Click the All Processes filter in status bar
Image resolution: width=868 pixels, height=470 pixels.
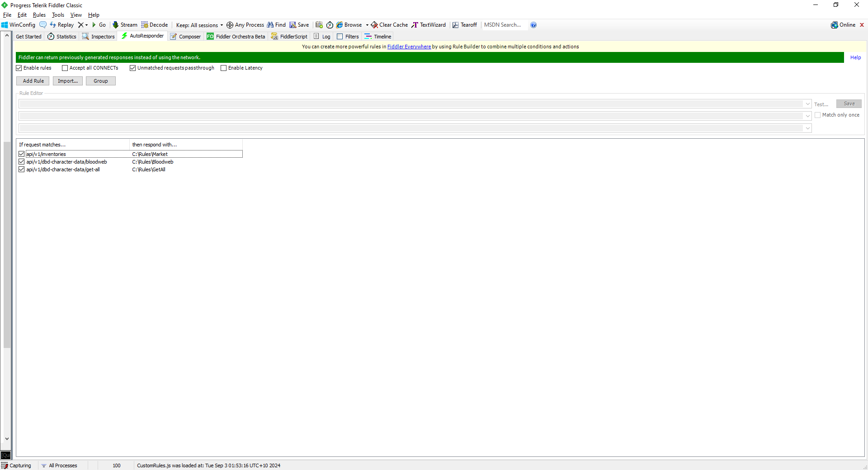(59, 465)
